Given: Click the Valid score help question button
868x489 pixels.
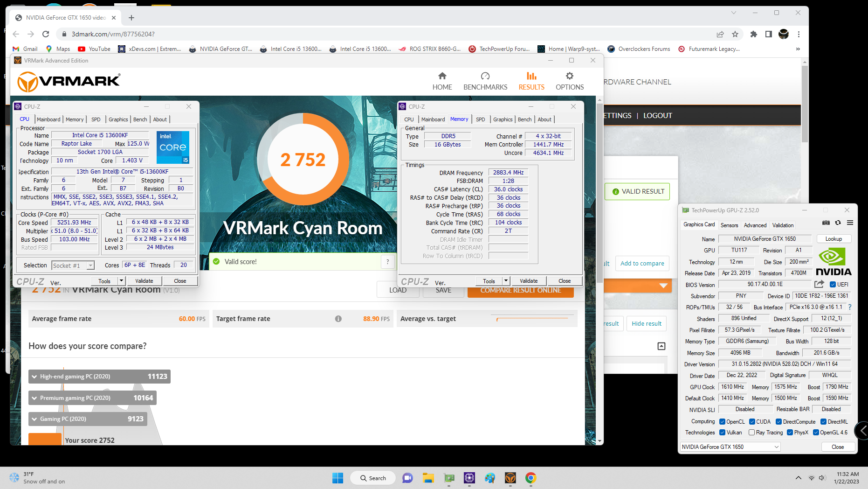Looking at the screenshot, I should pos(388,262).
